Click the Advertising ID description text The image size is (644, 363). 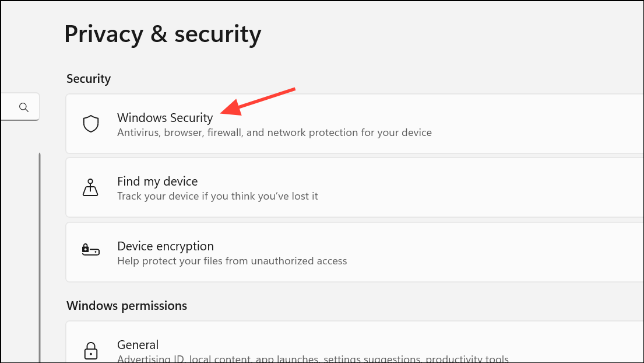pyautogui.click(x=312, y=358)
